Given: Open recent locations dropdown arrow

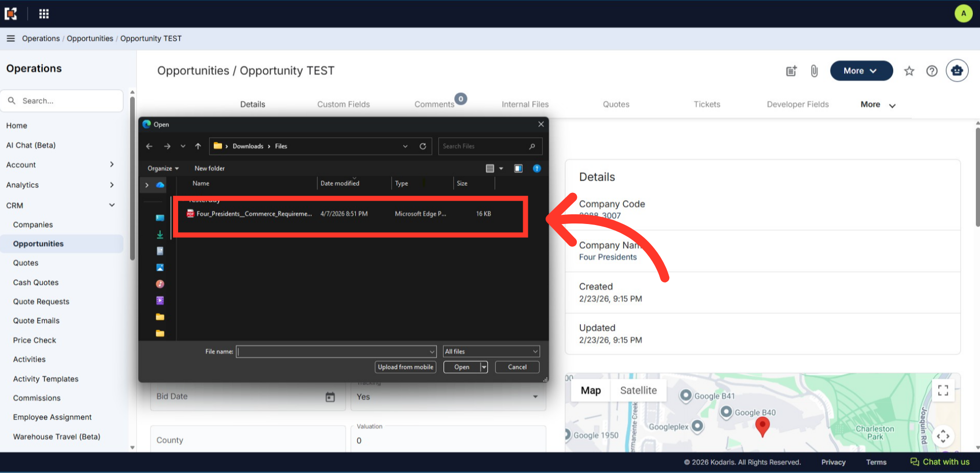Looking at the screenshot, I should [x=183, y=146].
